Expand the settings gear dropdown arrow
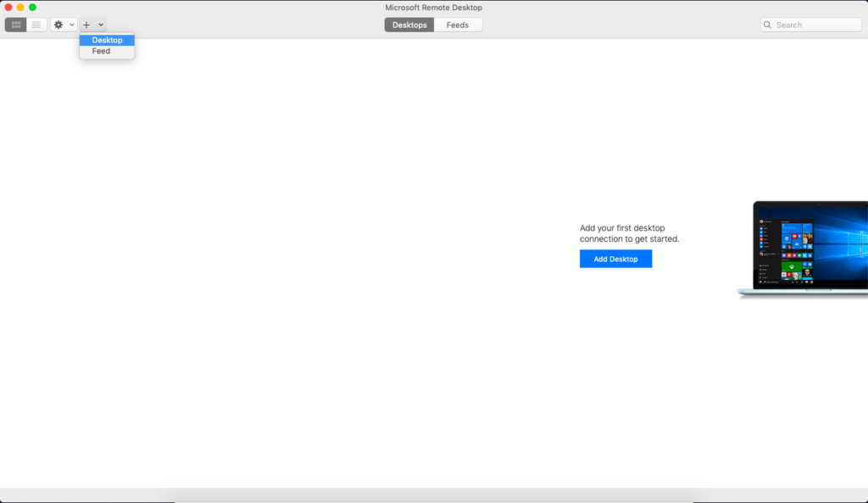The image size is (868, 503). (72, 25)
